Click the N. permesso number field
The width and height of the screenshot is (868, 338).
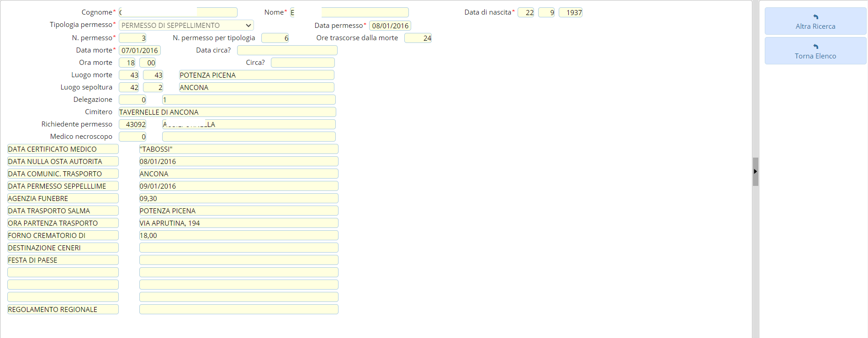132,38
